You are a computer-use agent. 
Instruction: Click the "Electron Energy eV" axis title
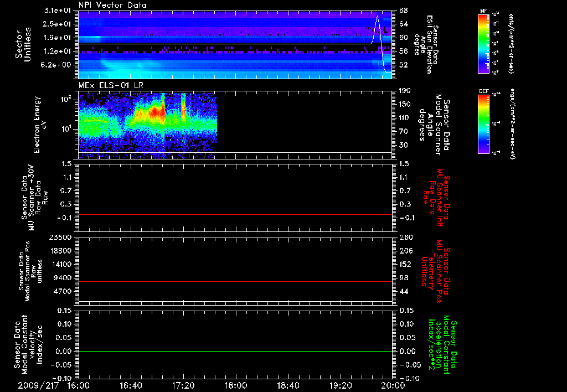pyautogui.click(x=39, y=125)
